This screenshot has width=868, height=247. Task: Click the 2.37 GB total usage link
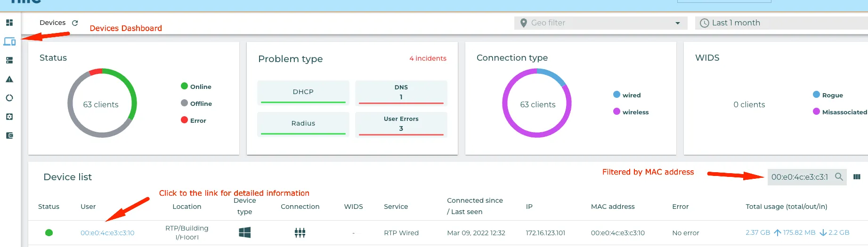tap(758, 232)
